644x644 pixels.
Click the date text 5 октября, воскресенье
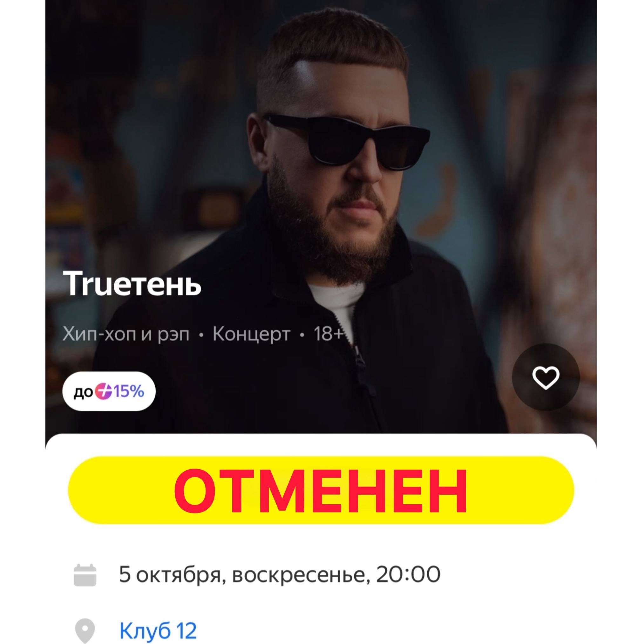coord(241,575)
